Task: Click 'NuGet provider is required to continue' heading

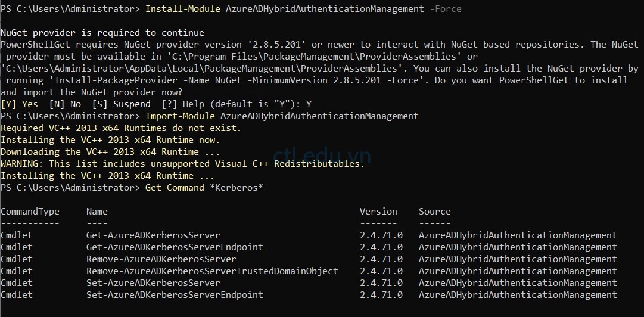Action: [x=102, y=32]
